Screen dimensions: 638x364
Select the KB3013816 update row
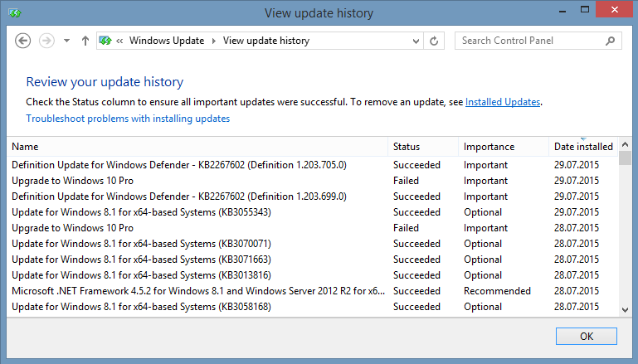[x=312, y=275]
